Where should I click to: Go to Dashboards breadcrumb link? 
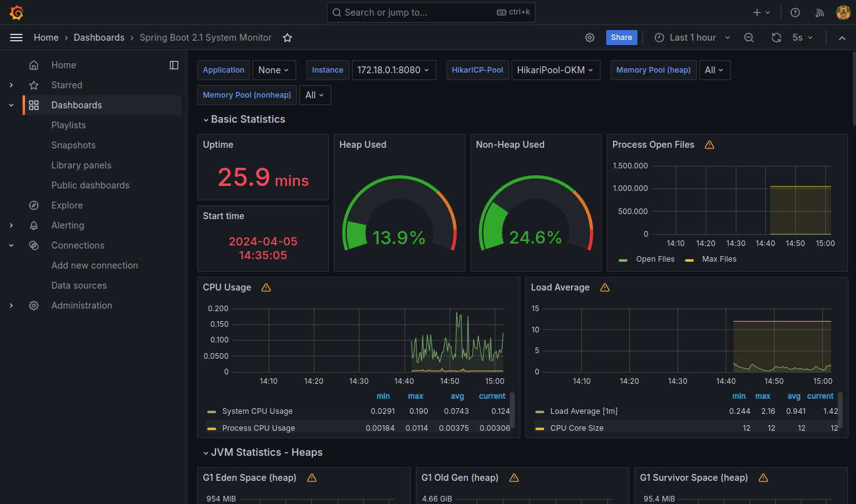[99, 38]
